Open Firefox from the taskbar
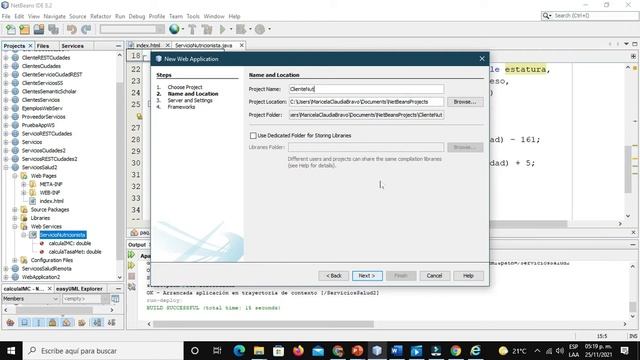The width and height of the screenshot is (640, 360). [298, 351]
